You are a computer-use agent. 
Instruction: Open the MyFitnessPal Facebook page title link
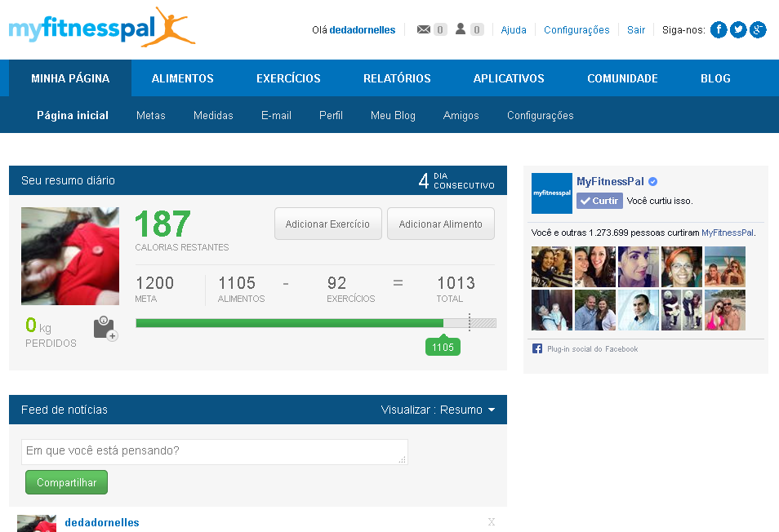(610, 182)
